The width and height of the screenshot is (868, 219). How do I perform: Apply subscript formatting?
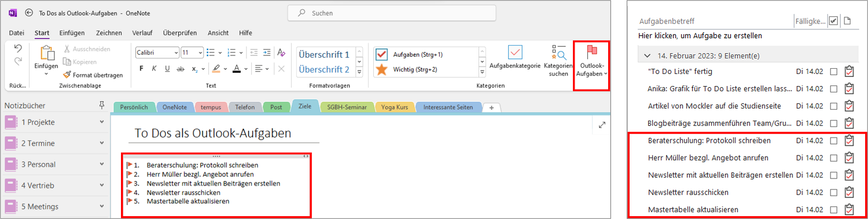pyautogui.click(x=194, y=69)
